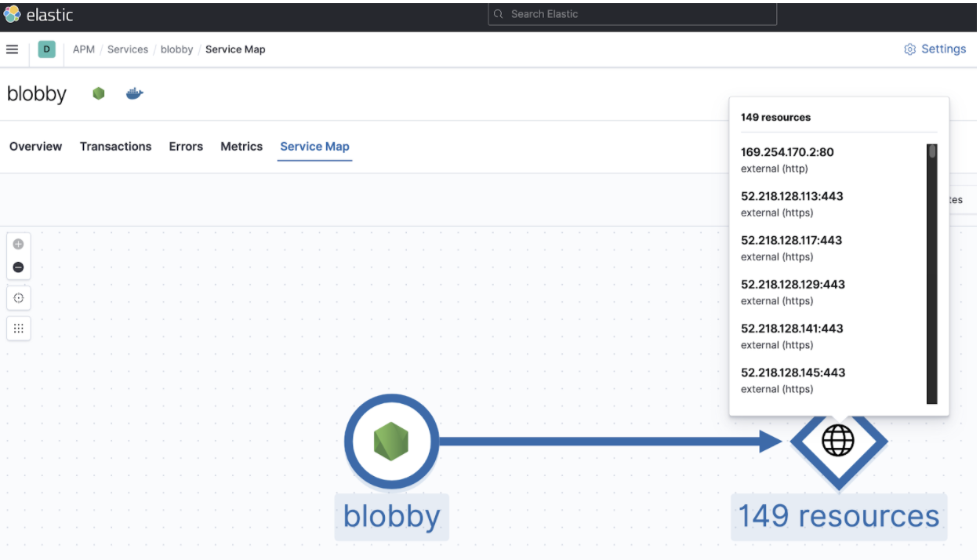980x560 pixels.
Task: Click the search magnifier icon
Action: 499,14
